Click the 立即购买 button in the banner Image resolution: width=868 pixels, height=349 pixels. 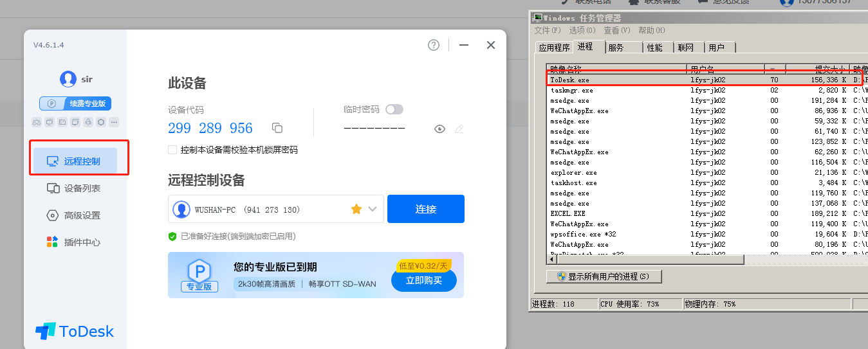(424, 280)
